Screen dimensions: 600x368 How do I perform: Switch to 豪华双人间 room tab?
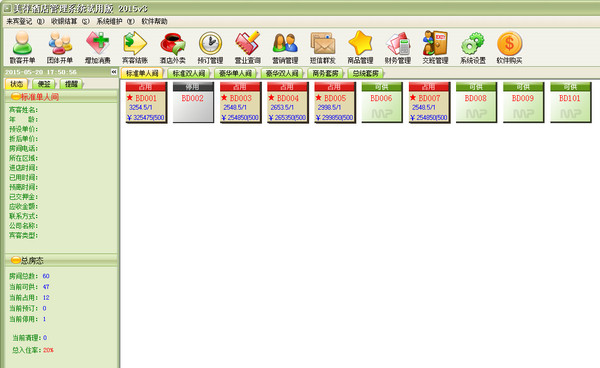point(282,73)
